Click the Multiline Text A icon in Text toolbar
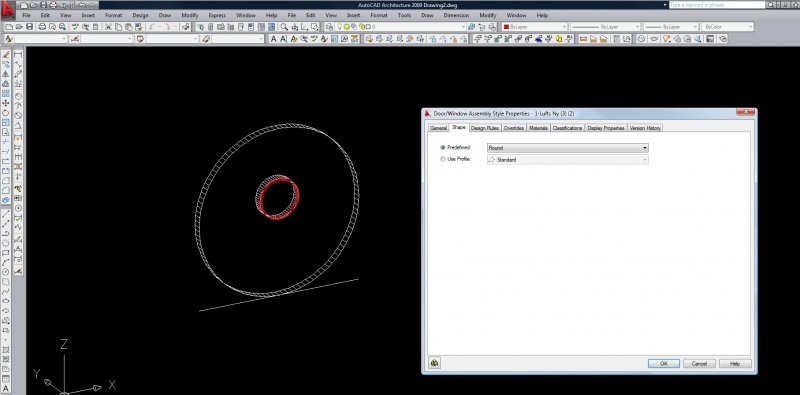 pos(274,39)
